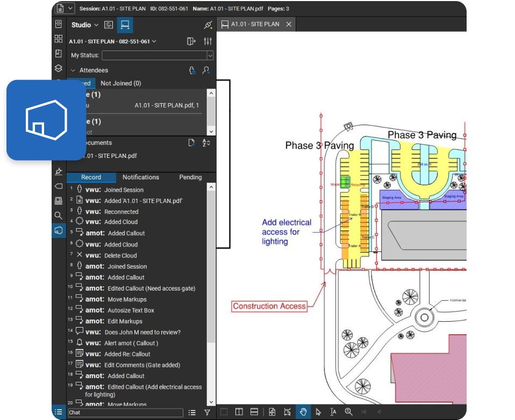
Task: Switch to the Not Joined (0) tab
Action: (121, 83)
